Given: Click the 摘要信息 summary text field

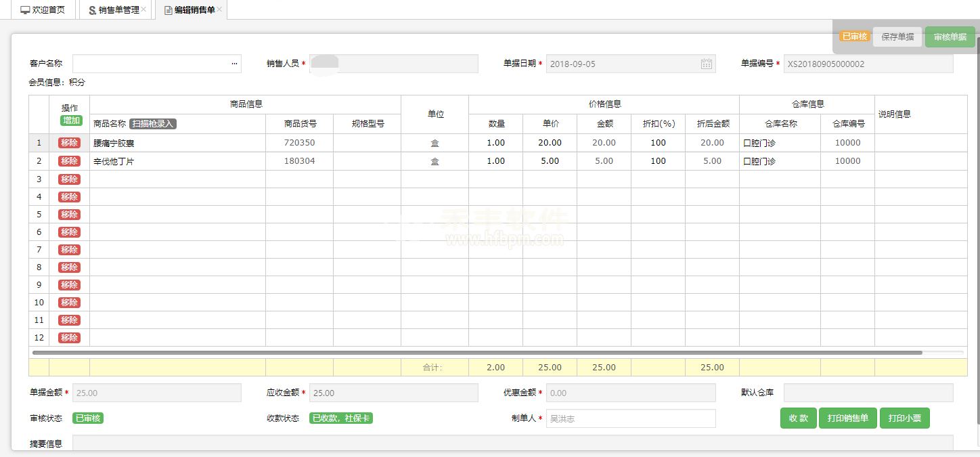Looking at the screenshot, I should 512,443.
